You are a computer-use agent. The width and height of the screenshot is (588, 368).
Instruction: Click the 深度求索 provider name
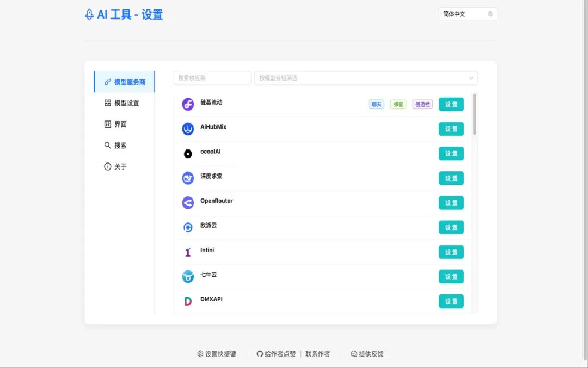pyautogui.click(x=211, y=176)
